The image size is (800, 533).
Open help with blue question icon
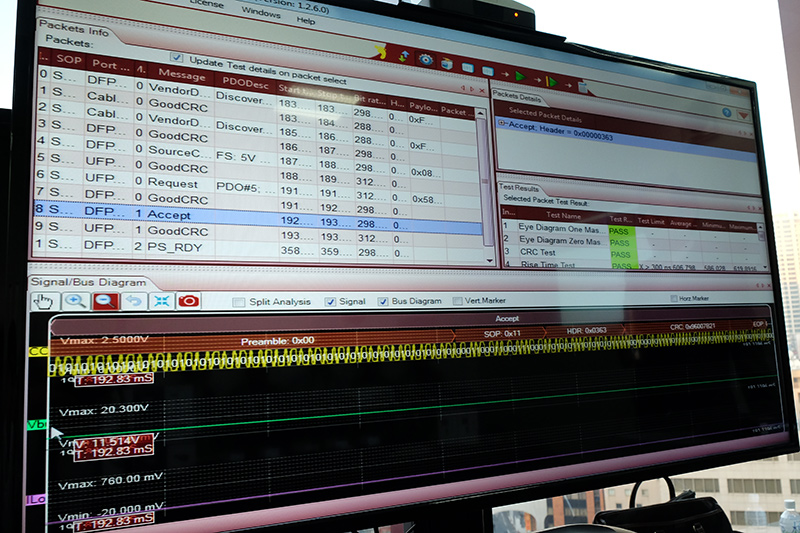(x=727, y=113)
